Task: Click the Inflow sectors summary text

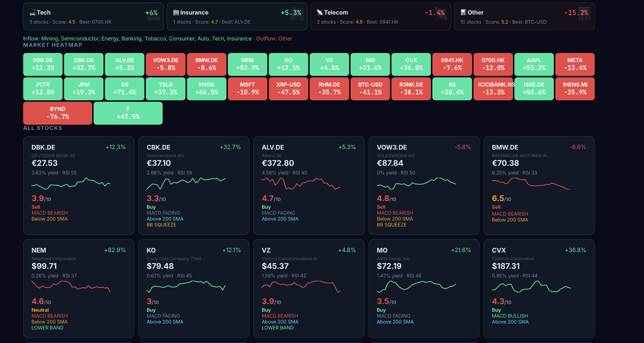Action: pyautogui.click(x=137, y=38)
